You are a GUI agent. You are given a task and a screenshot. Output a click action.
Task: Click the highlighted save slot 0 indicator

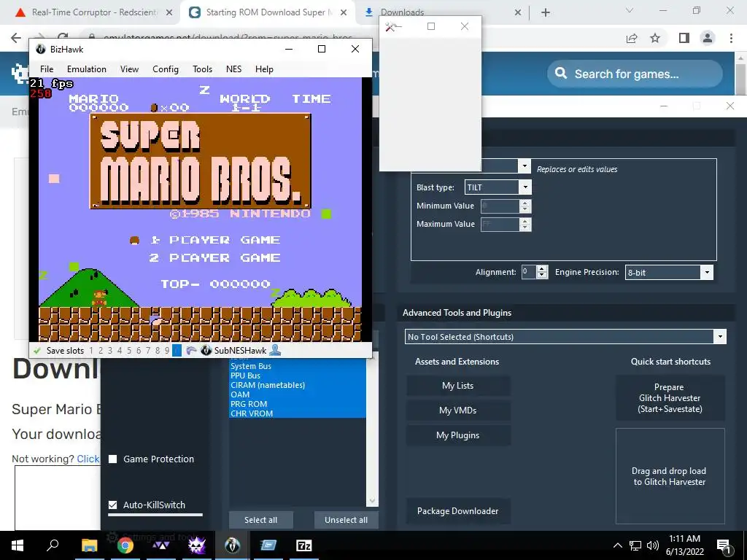pyautogui.click(x=177, y=351)
